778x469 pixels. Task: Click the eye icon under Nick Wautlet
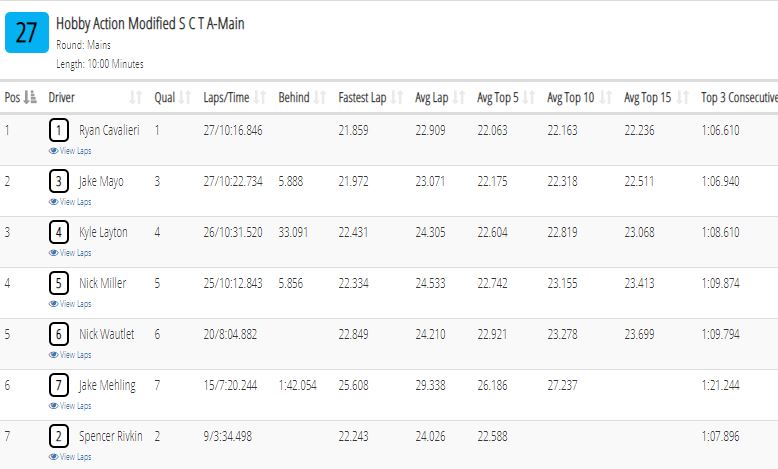(x=53, y=355)
